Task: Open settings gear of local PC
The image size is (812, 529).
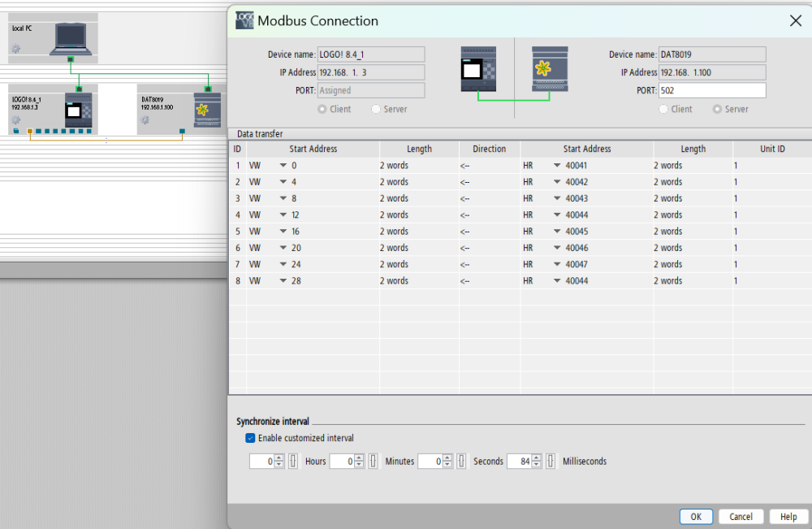Action: click(x=16, y=49)
